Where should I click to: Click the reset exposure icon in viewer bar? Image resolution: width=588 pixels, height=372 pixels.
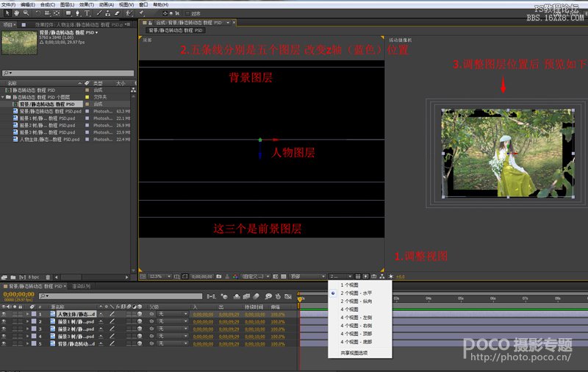(391, 276)
